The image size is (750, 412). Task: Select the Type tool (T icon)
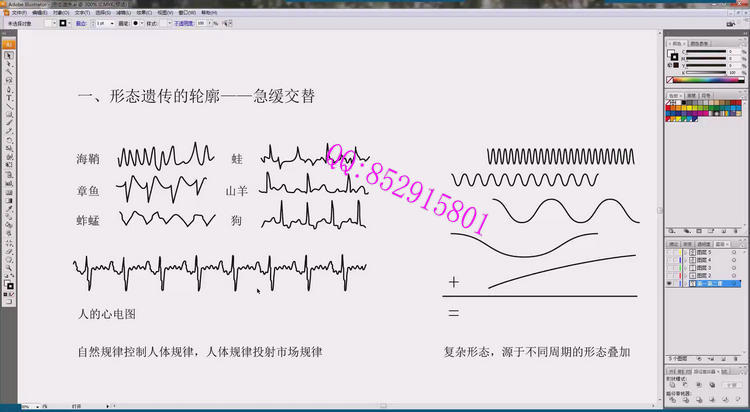9,98
